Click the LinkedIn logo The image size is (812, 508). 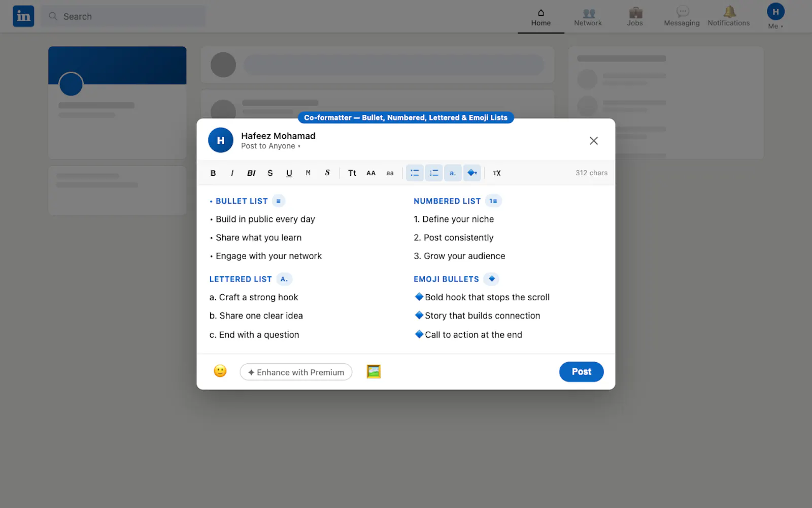coord(23,16)
